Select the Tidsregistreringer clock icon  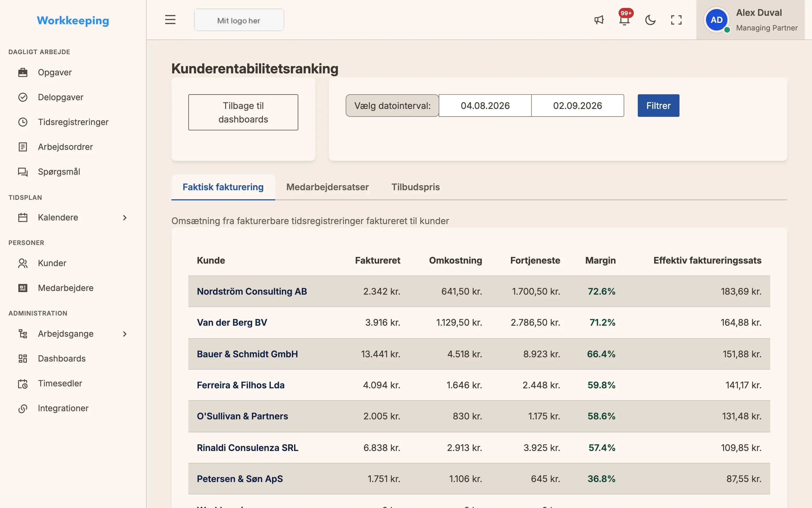pyautogui.click(x=23, y=122)
